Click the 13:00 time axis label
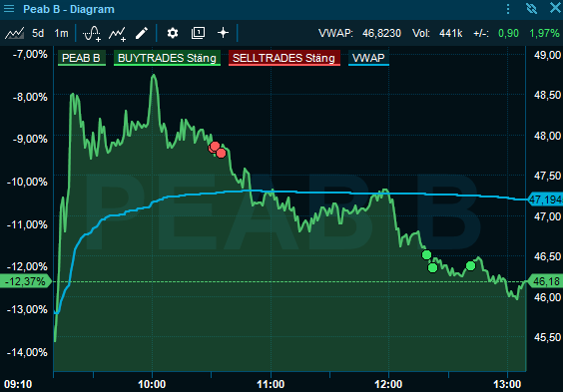The height and width of the screenshot is (392, 563). point(507,384)
